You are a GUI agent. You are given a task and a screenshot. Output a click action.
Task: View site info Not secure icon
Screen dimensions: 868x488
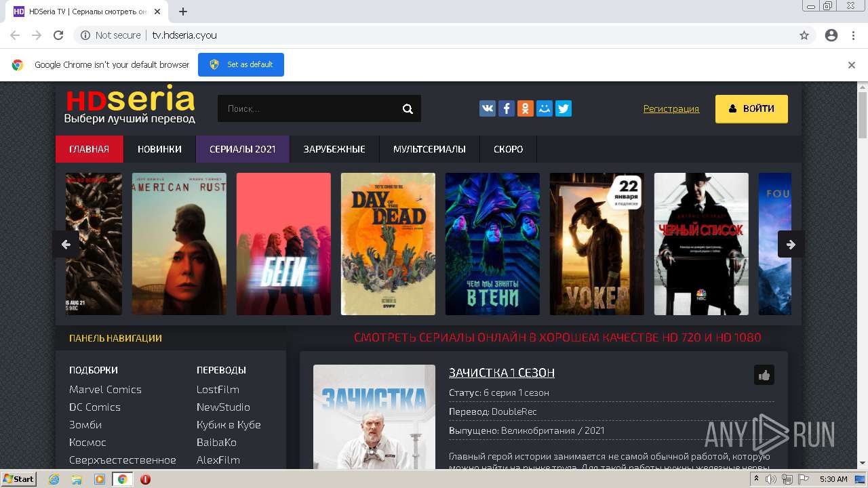85,35
